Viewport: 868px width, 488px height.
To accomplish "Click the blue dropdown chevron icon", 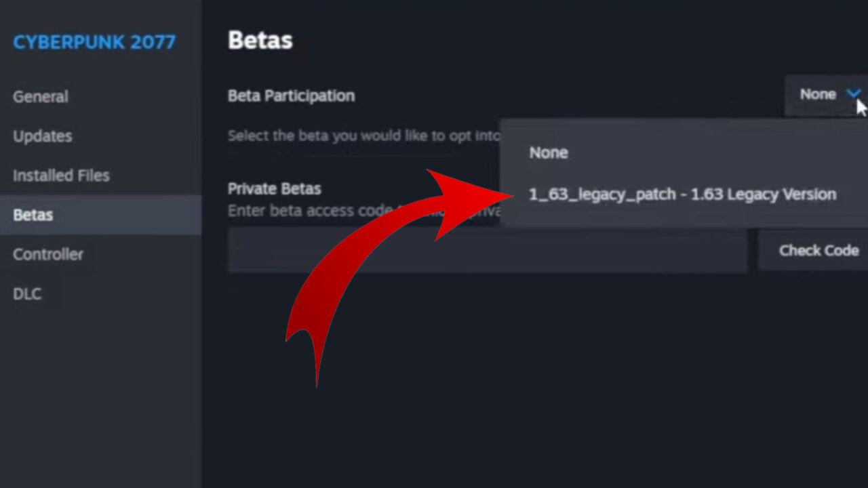I will coord(853,94).
